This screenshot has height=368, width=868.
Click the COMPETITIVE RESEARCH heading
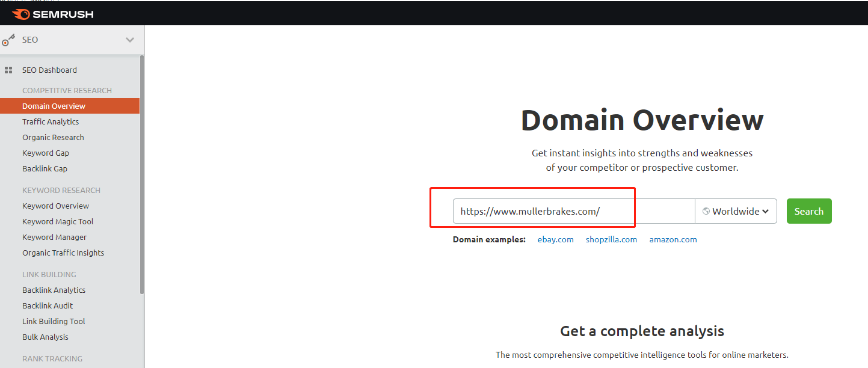[67, 90]
